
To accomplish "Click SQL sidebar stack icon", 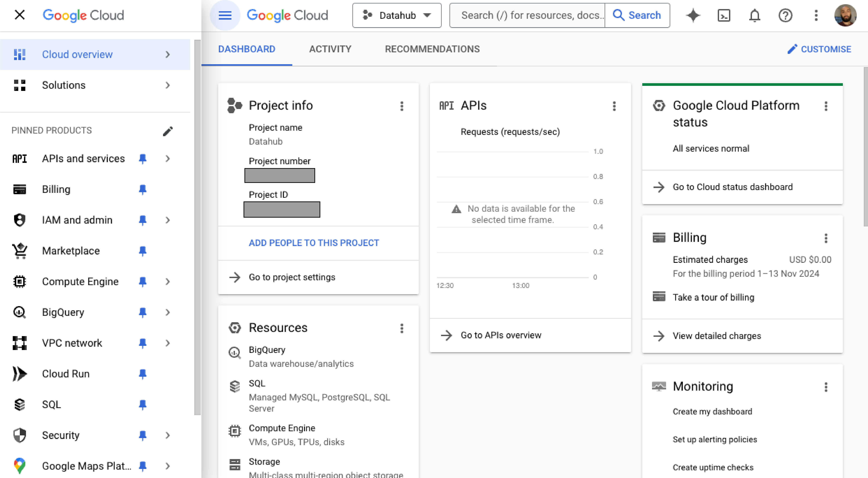I will [20, 405].
